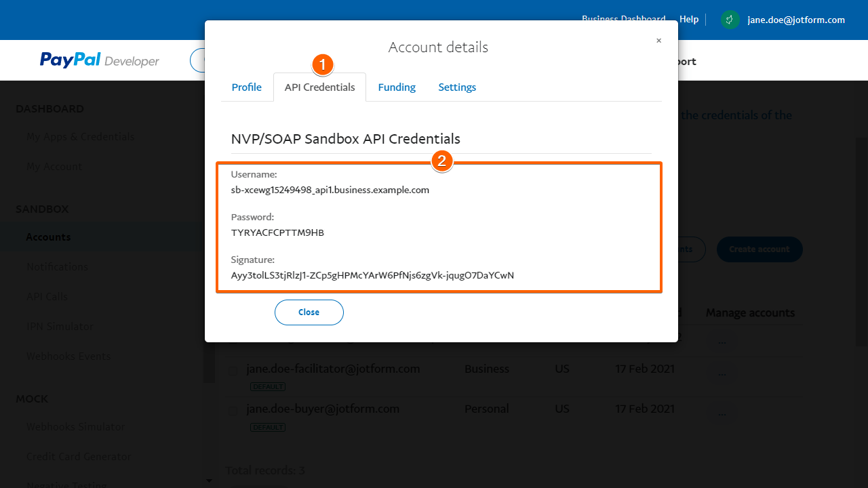Screen dimensions: 868x488
Task: Open jane.doe@jotform.com account menu
Action: click(796, 20)
